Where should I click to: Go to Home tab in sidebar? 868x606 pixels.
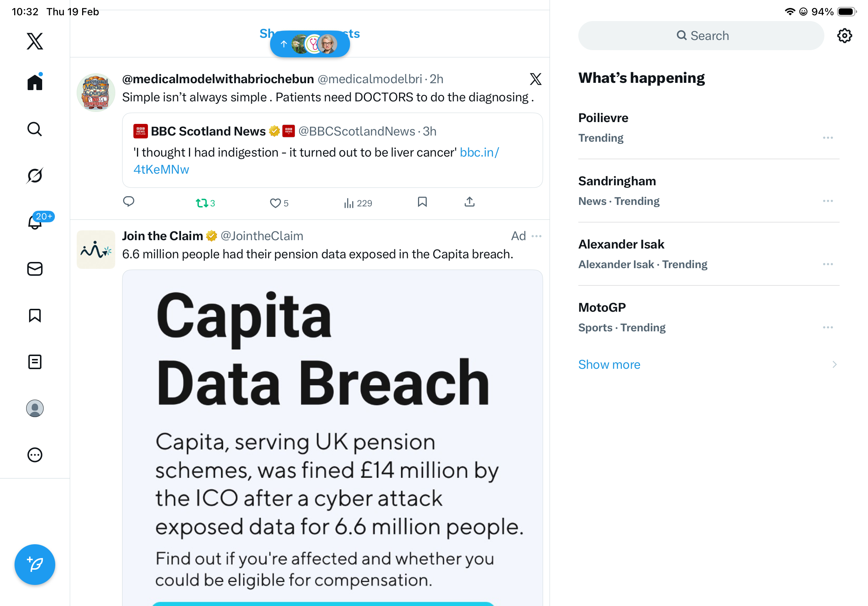click(35, 82)
